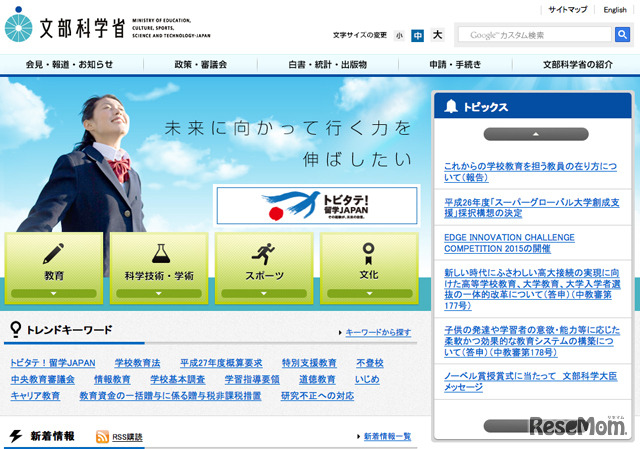
Task: Click keyword 不登校
Action: pos(370,363)
